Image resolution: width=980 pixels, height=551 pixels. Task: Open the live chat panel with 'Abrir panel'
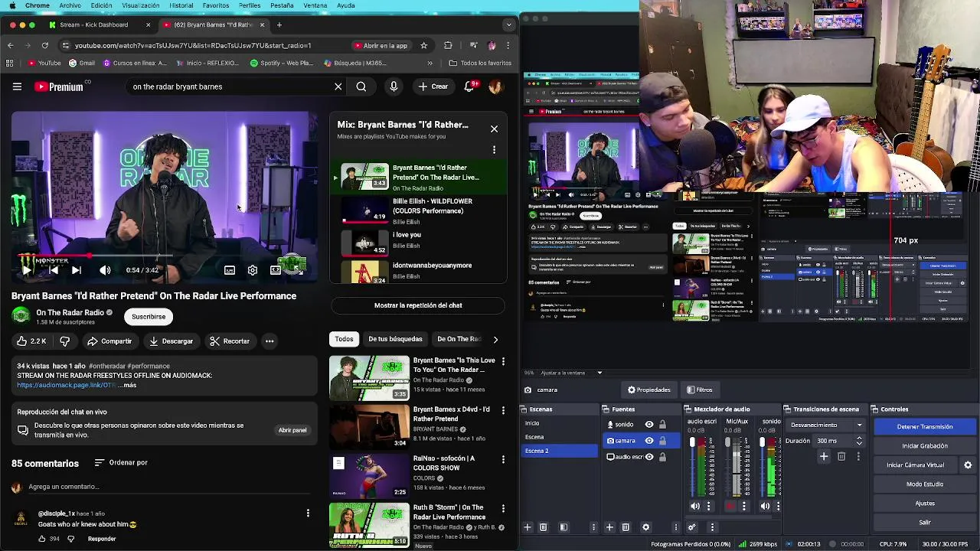pos(292,430)
